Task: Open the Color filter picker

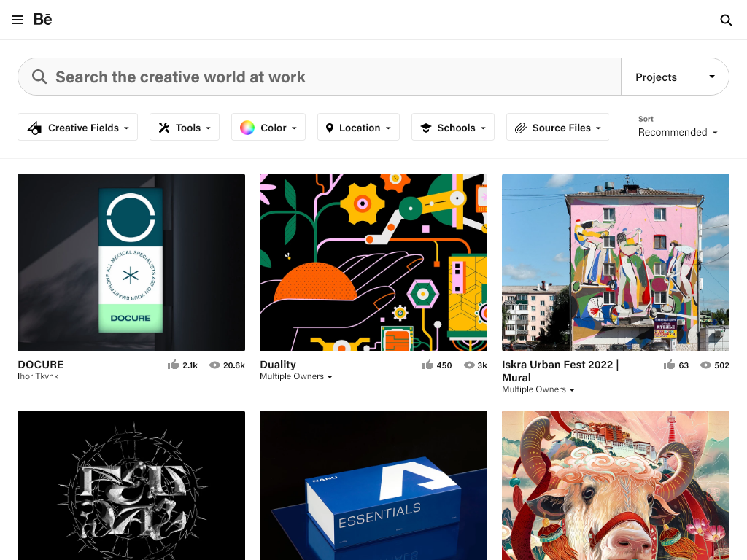Action: pyautogui.click(x=268, y=127)
